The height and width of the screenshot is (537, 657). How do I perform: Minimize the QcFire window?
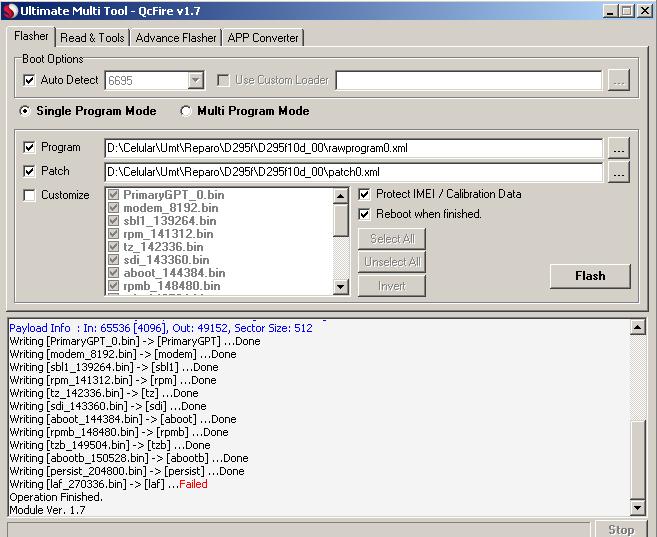[x=610, y=11]
